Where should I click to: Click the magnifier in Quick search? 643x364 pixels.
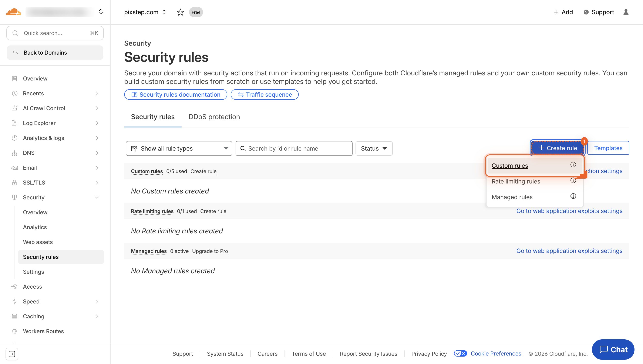point(15,33)
